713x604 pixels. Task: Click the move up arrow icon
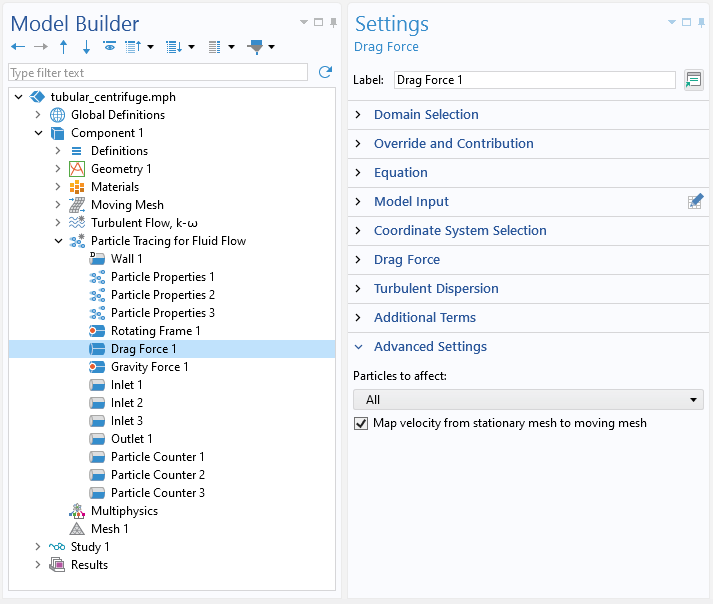(x=64, y=46)
